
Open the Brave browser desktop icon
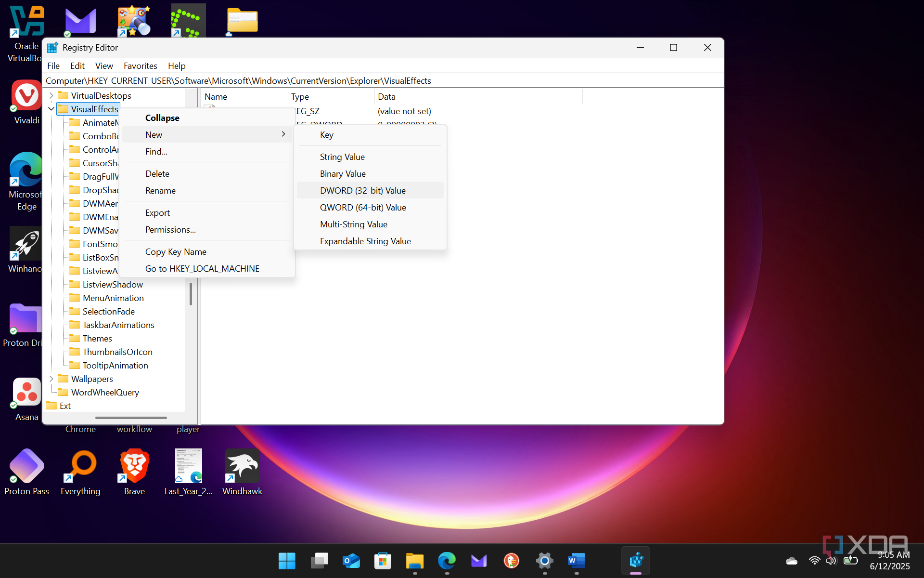134,472
